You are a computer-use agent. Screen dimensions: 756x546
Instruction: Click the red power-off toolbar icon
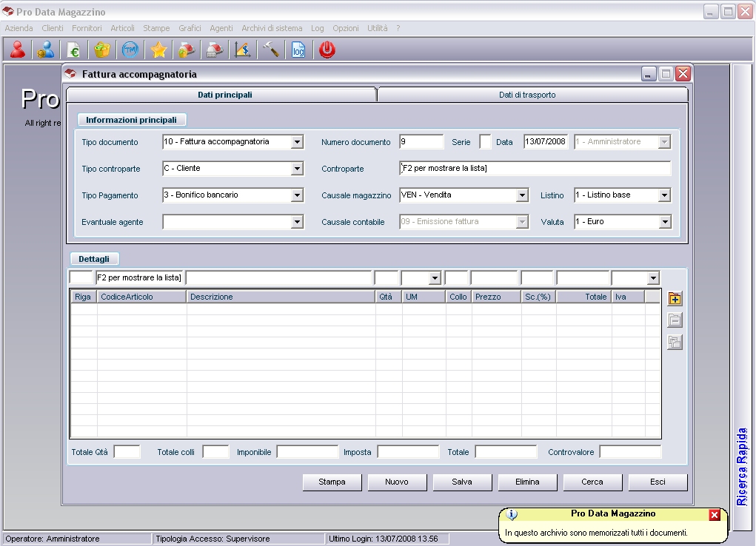(327, 50)
